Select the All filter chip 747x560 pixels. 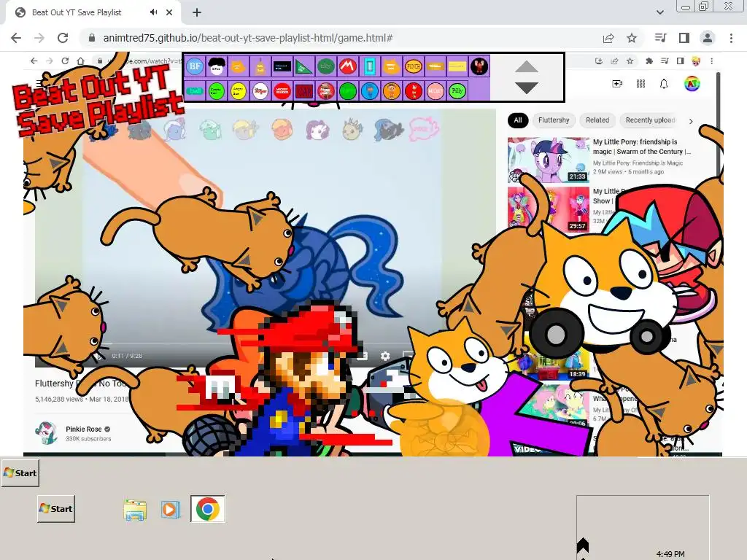[x=518, y=120]
